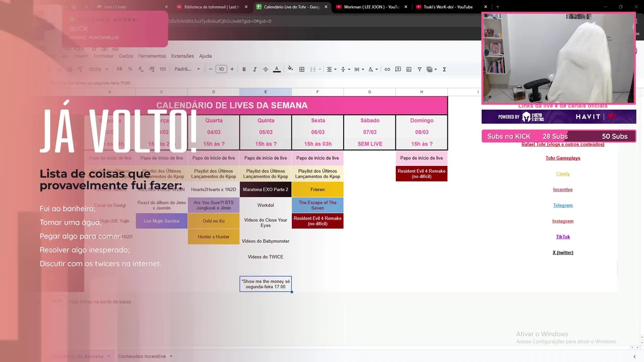The image size is (644, 362).
Task: Click the insert comment icon
Action: [398, 69]
